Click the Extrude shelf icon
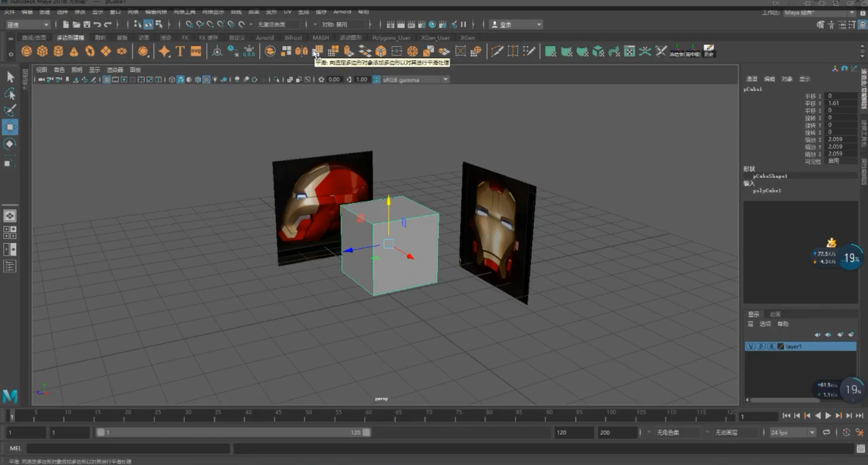The width and height of the screenshot is (868, 465). click(349, 51)
